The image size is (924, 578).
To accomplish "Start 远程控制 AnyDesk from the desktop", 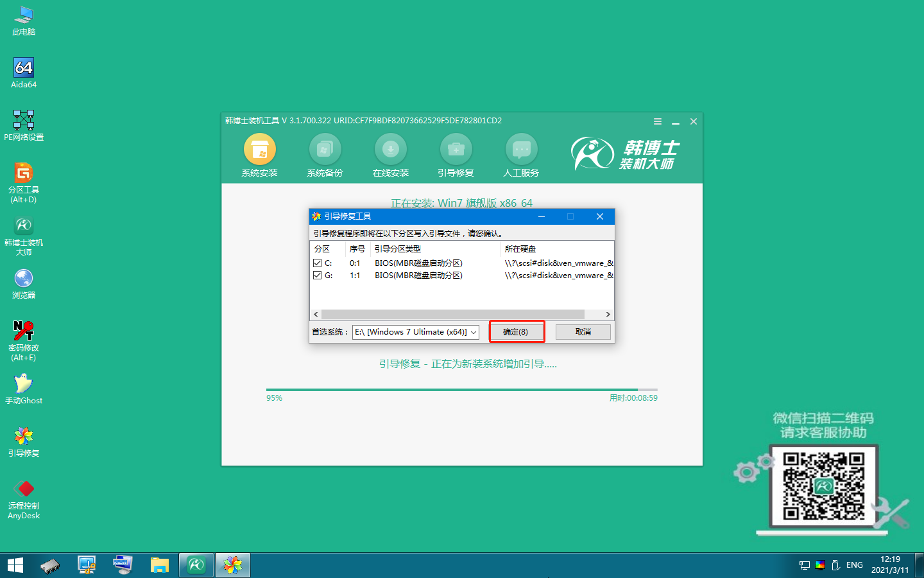I will [23, 491].
